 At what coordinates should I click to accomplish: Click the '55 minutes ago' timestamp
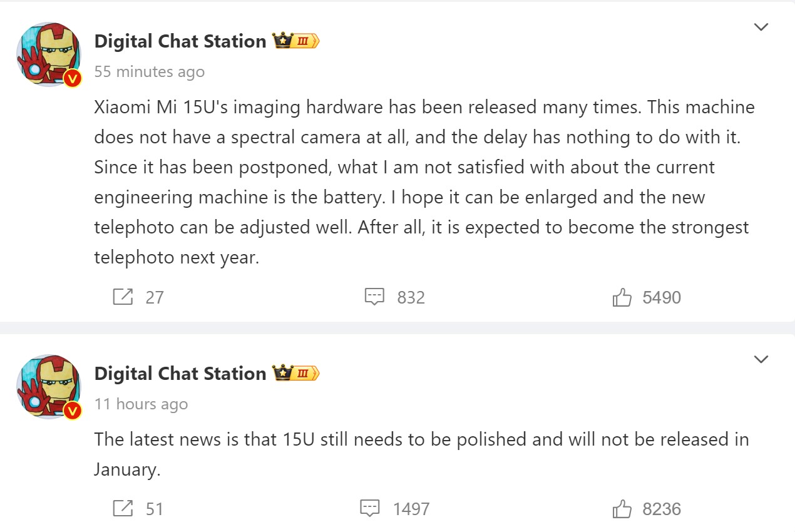pos(149,72)
